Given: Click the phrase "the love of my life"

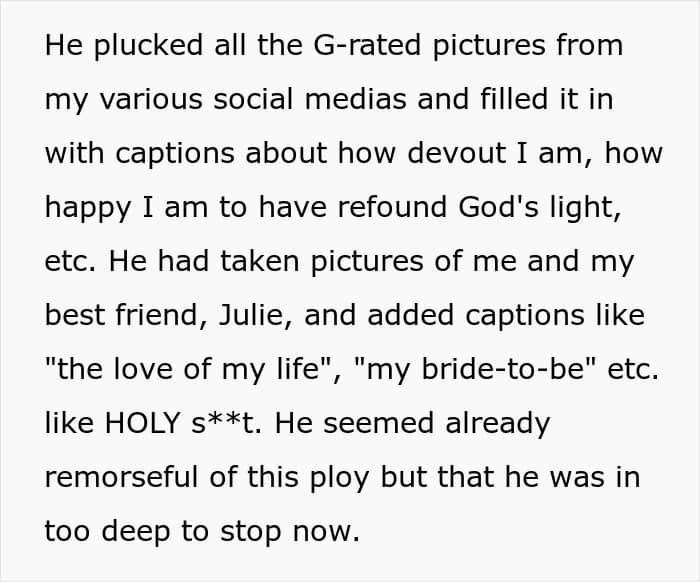Looking at the screenshot, I should coord(187,370).
